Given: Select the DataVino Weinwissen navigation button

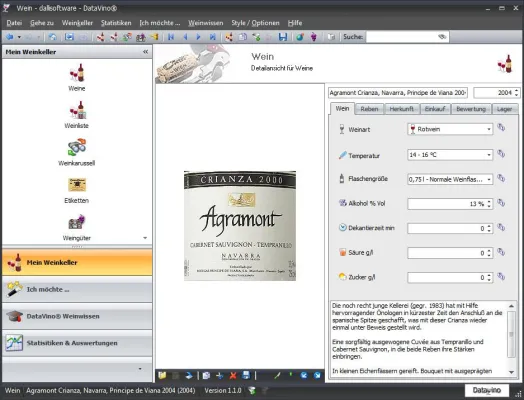Looking at the screenshot, I should tap(77, 316).
